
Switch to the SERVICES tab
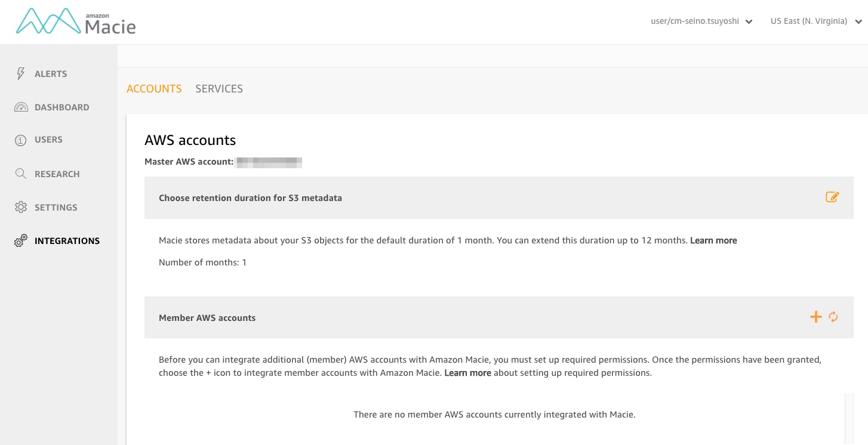coord(219,89)
